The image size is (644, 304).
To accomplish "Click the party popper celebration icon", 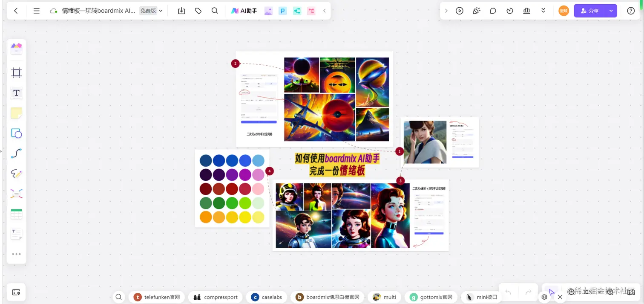I will pos(477,11).
